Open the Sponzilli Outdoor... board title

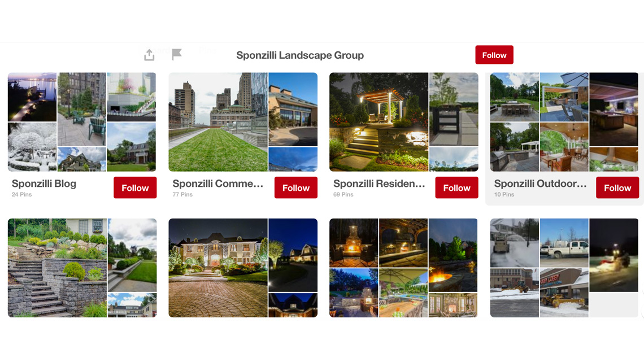[540, 184]
